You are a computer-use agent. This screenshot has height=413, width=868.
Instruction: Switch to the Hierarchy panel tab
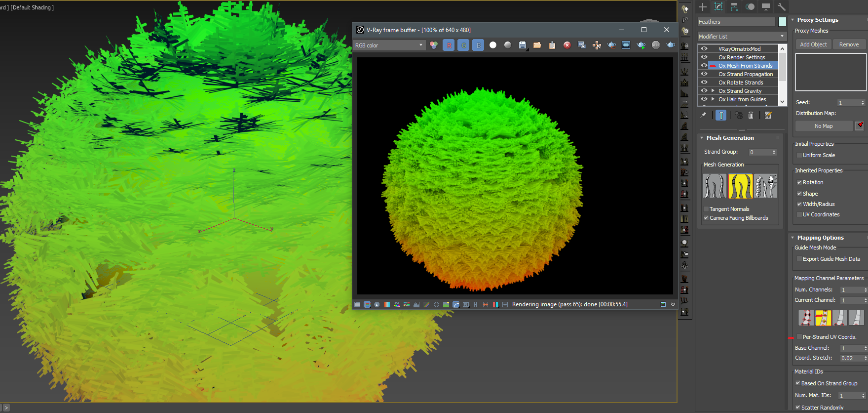(x=734, y=7)
